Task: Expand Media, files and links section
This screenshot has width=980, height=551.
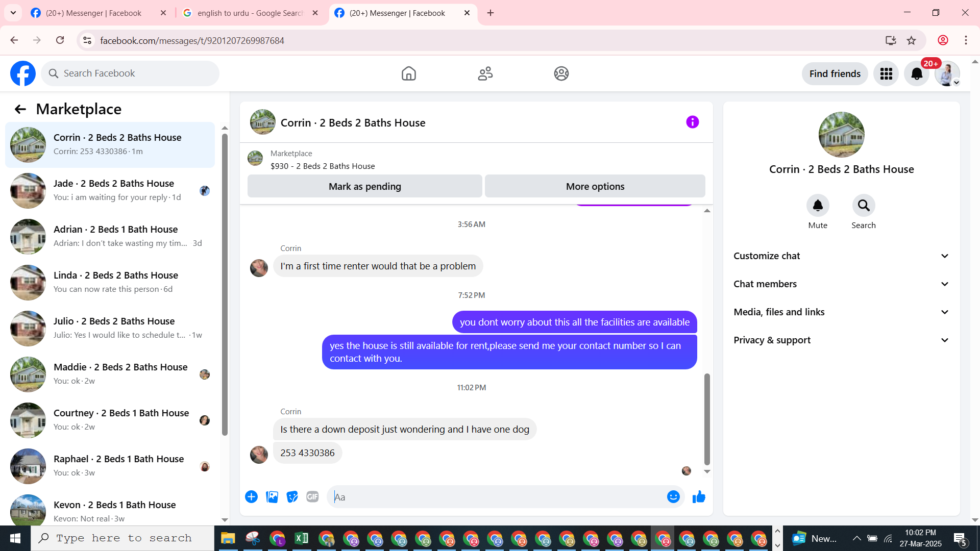Action: tap(842, 312)
